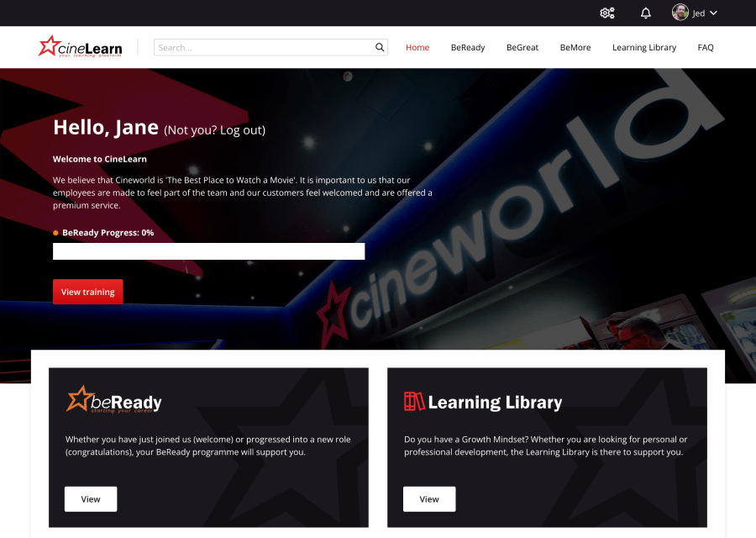Click Jed's profile avatar
Viewport: 756px width, 538px height.
(x=680, y=13)
